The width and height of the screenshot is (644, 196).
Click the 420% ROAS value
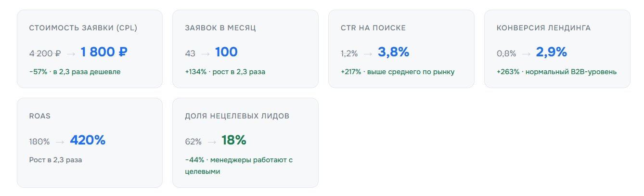click(88, 140)
